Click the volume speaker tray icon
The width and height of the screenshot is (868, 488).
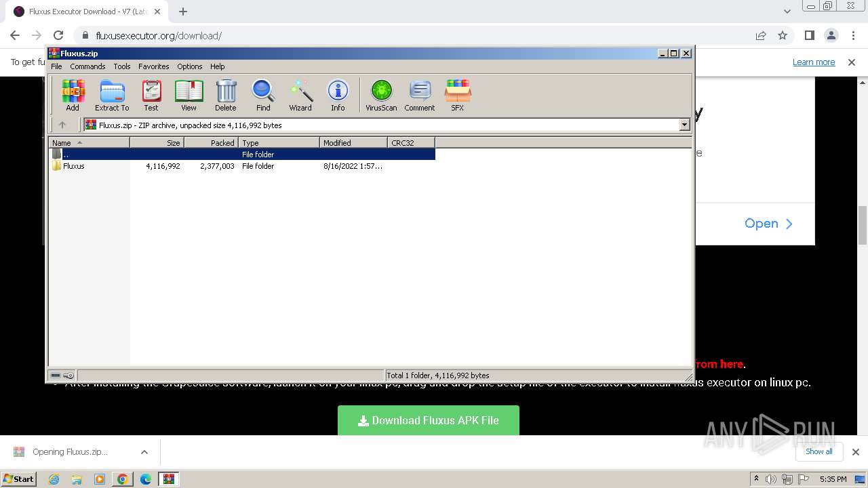pyautogui.click(x=771, y=479)
